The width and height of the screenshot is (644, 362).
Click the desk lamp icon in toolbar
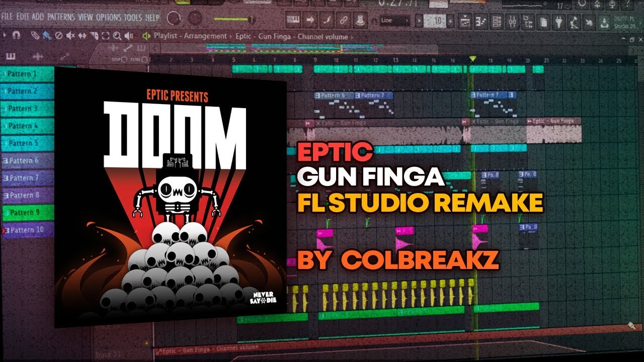click(x=574, y=21)
